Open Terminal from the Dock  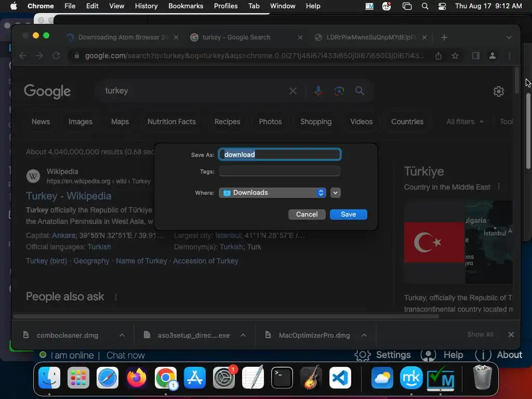tap(282, 378)
